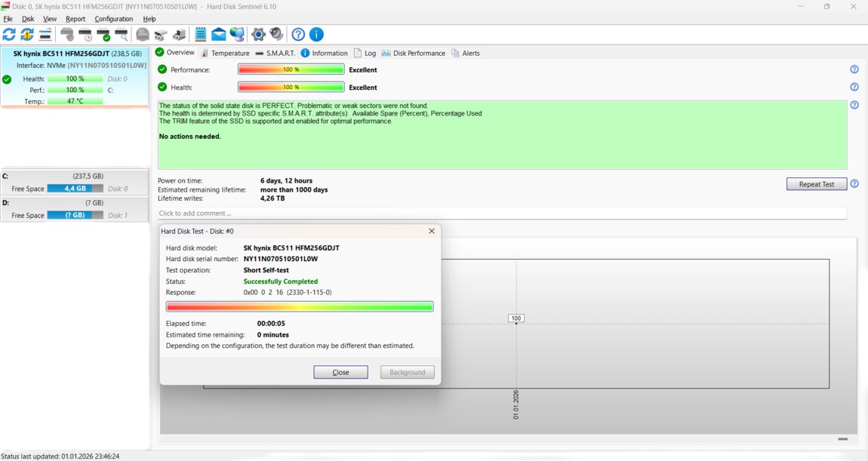Select the C: drive free space bar
Viewport: 868px width, 461px height.
coord(75,189)
